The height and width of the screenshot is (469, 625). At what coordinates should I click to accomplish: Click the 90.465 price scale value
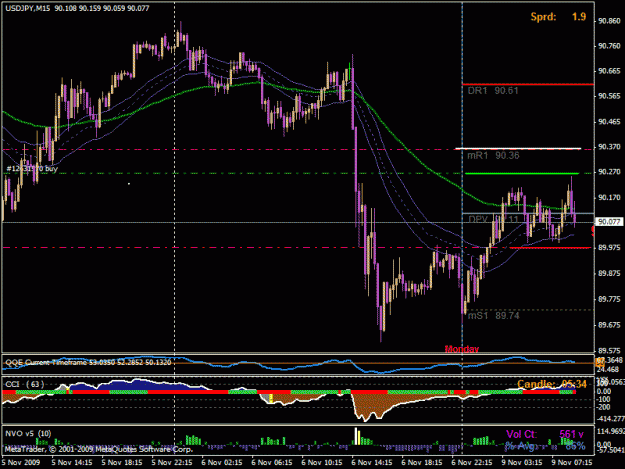coord(609,122)
